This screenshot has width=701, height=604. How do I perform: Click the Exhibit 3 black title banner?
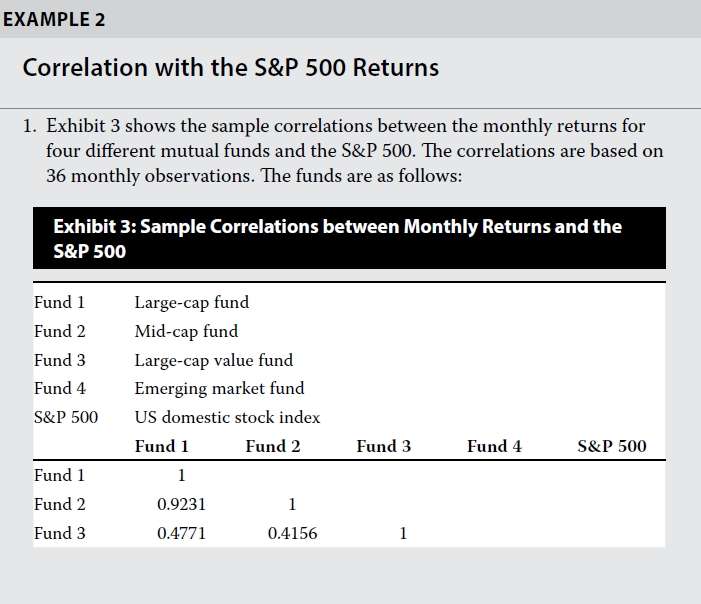349,238
